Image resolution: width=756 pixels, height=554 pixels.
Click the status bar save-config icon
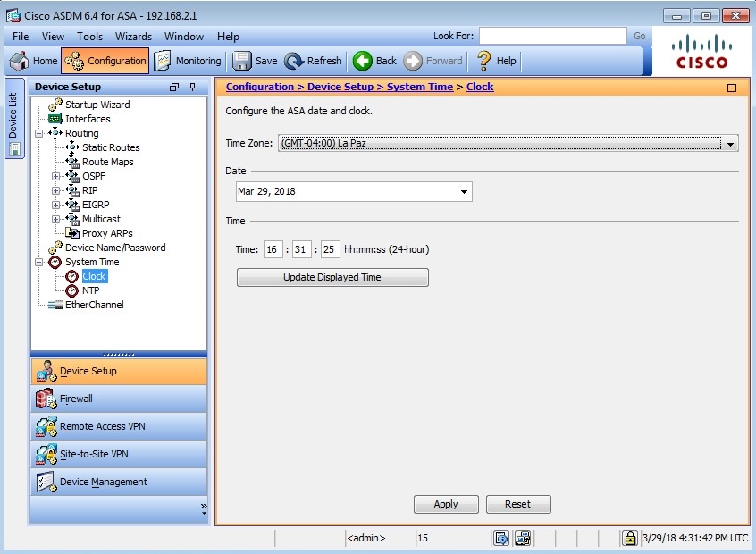(x=523, y=538)
